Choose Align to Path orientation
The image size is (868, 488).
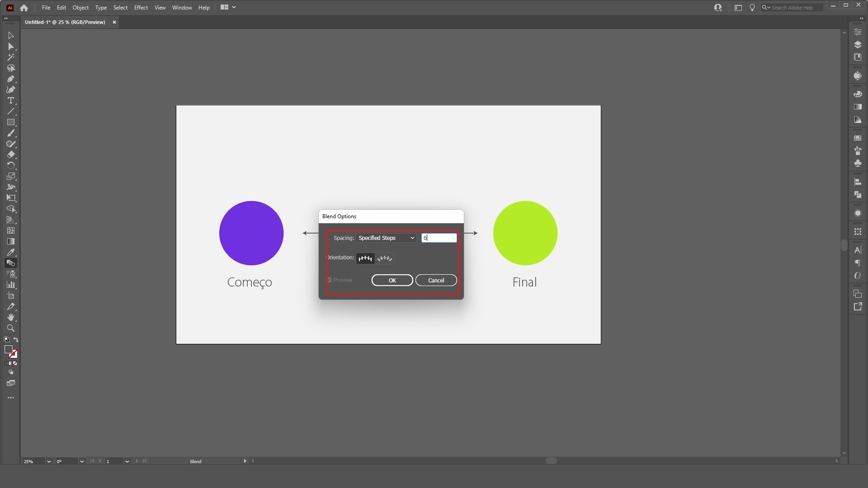tap(385, 258)
